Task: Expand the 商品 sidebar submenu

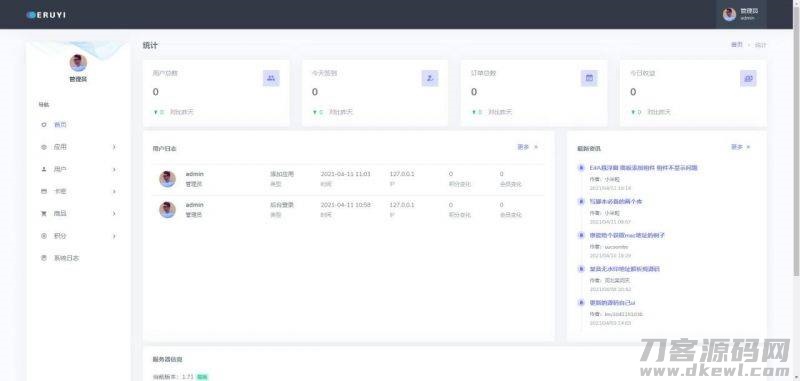Action: (79, 214)
